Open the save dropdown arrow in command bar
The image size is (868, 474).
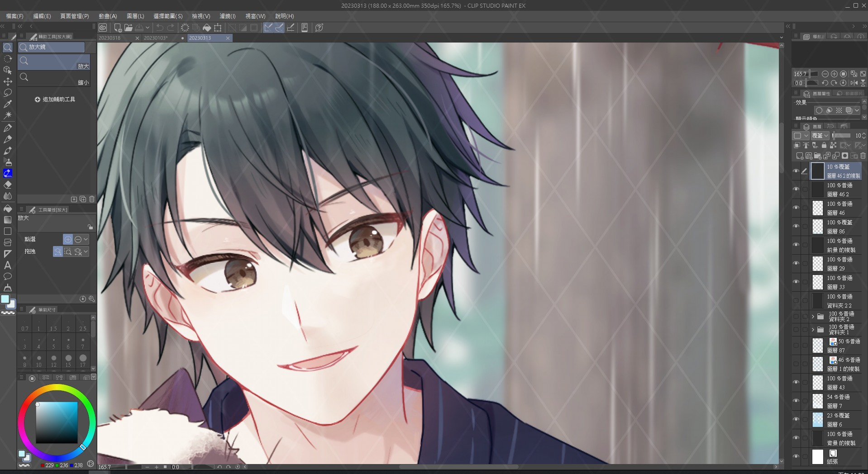point(148,28)
